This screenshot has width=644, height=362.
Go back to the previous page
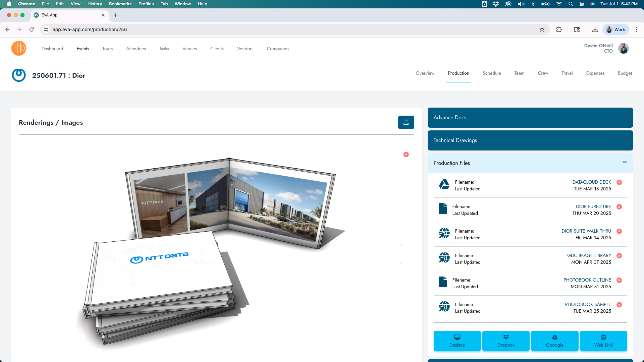tap(7, 29)
